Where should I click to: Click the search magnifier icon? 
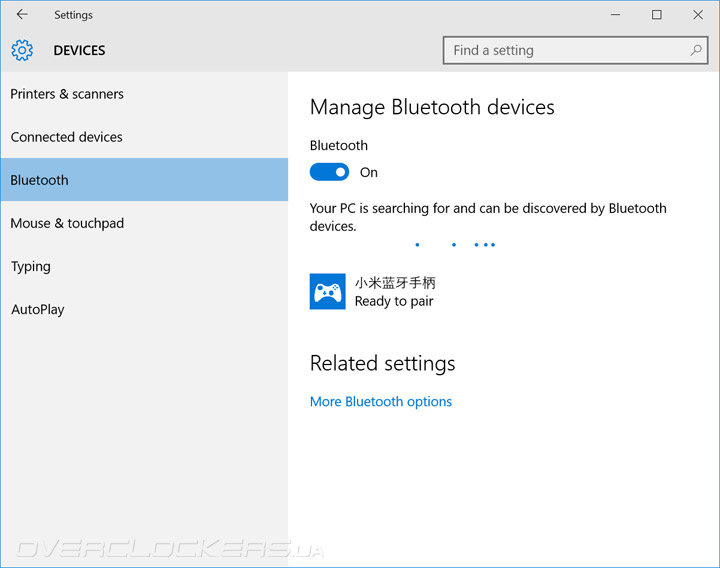click(x=696, y=50)
